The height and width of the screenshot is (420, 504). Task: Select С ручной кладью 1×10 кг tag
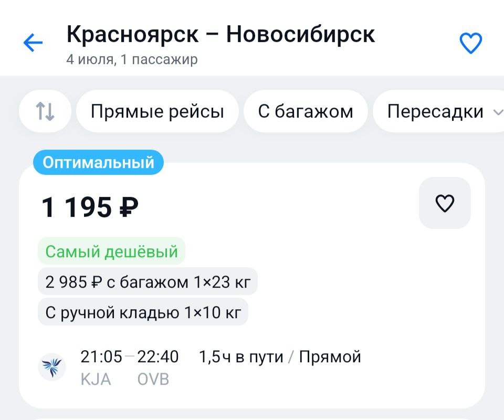[143, 312]
